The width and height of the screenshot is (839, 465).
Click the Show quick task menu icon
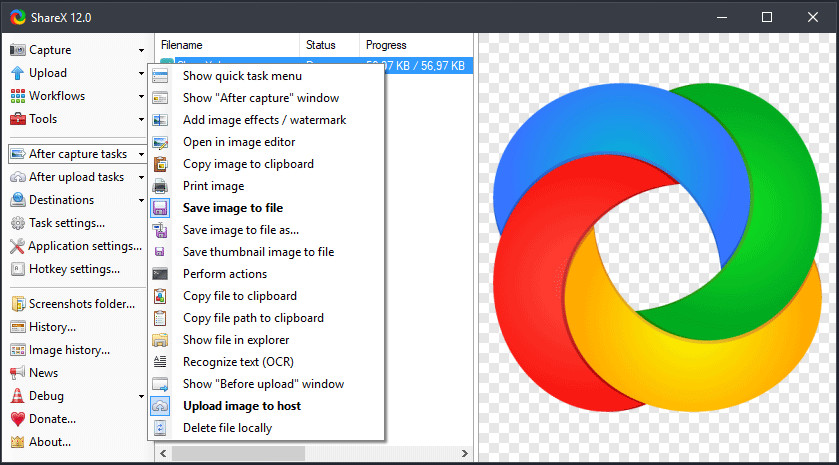160,76
